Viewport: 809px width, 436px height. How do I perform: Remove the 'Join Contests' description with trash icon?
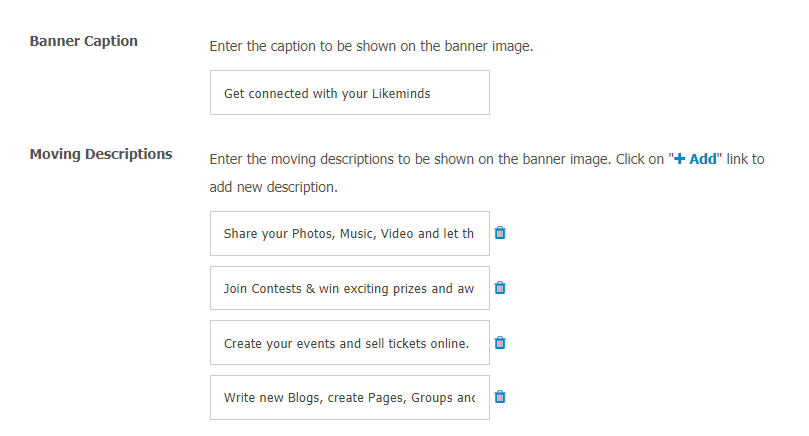pos(500,288)
